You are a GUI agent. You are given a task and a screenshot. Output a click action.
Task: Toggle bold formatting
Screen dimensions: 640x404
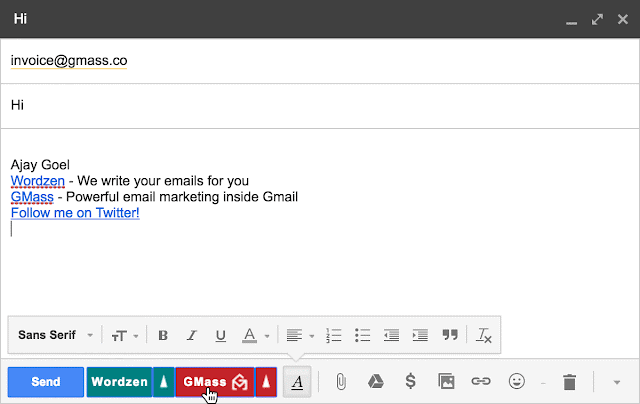click(163, 335)
